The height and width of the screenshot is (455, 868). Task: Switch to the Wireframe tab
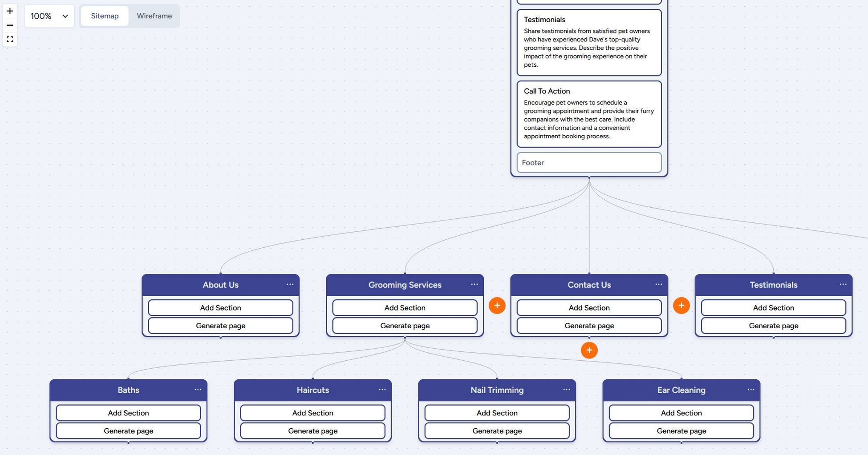(x=154, y=16)
